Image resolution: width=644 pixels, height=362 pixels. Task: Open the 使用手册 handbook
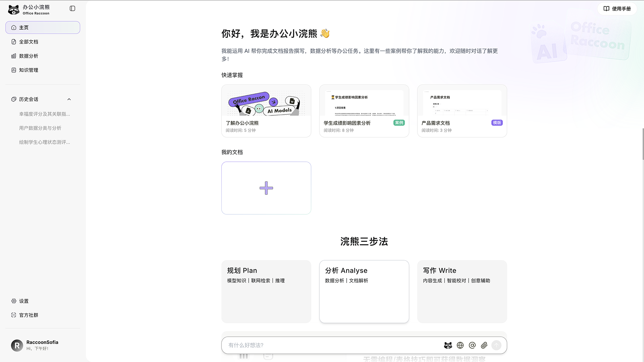click(617, 8)
